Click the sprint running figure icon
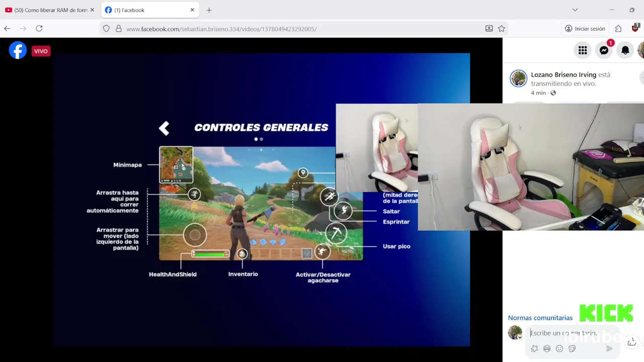 tap(329, 196)
